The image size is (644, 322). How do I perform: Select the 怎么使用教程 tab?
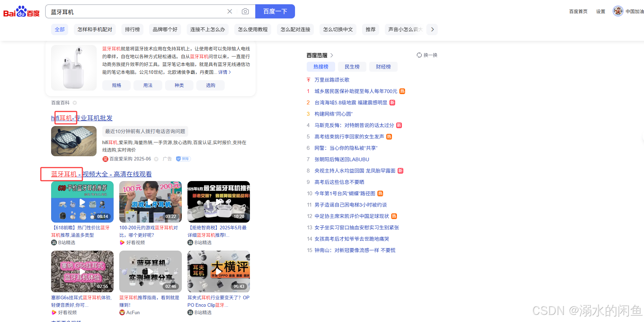point(253,29)
